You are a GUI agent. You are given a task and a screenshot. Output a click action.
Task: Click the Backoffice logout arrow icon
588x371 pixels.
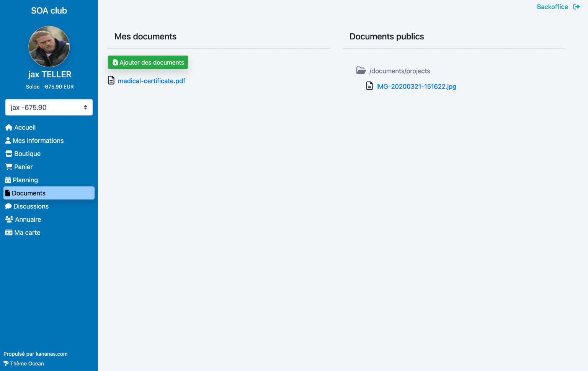[x=576, y=7]
